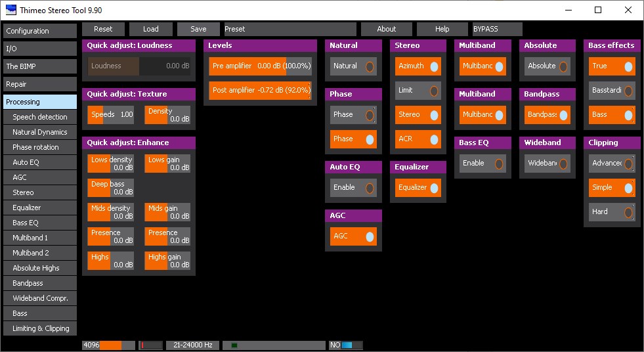Adjust the Post amplifier slider
The width and height of the screenshot is (644, 352).
point(261,91)
